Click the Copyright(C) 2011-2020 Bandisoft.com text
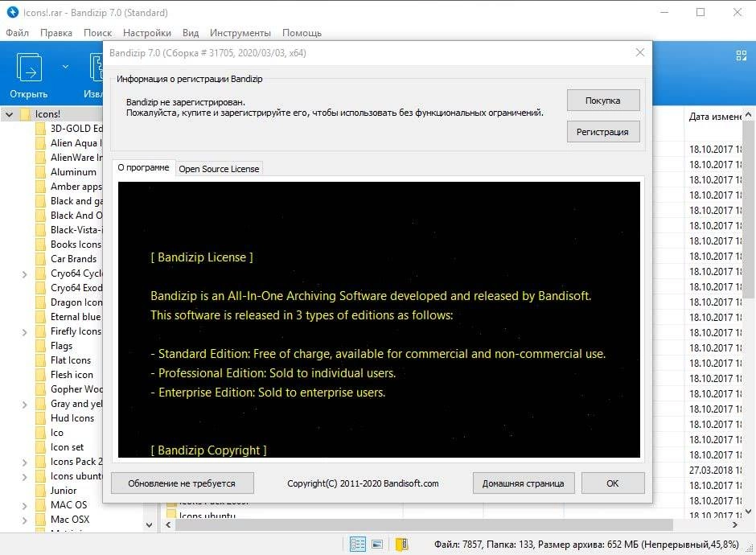The height and width of the screenshot is (555, 756). 363,483
